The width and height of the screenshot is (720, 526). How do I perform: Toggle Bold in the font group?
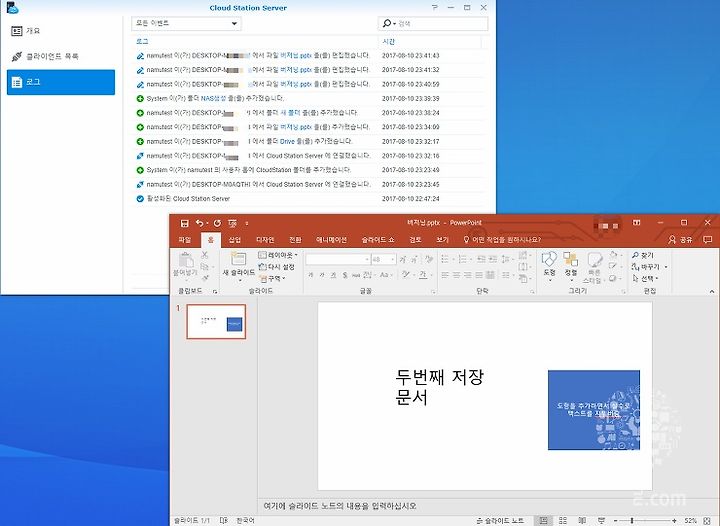click(x=311, y=274)
